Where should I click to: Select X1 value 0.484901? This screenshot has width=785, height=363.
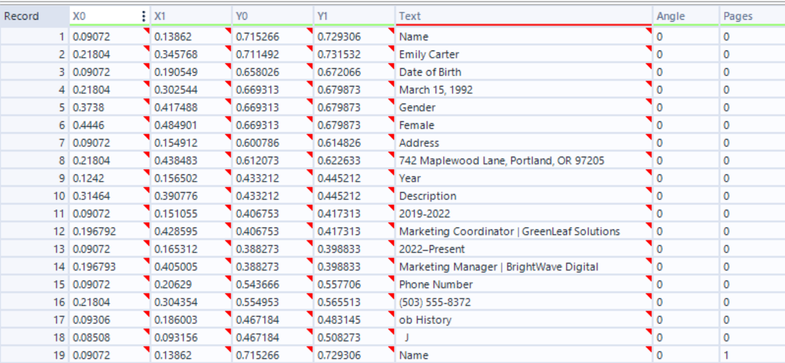[x=191, y=125]
